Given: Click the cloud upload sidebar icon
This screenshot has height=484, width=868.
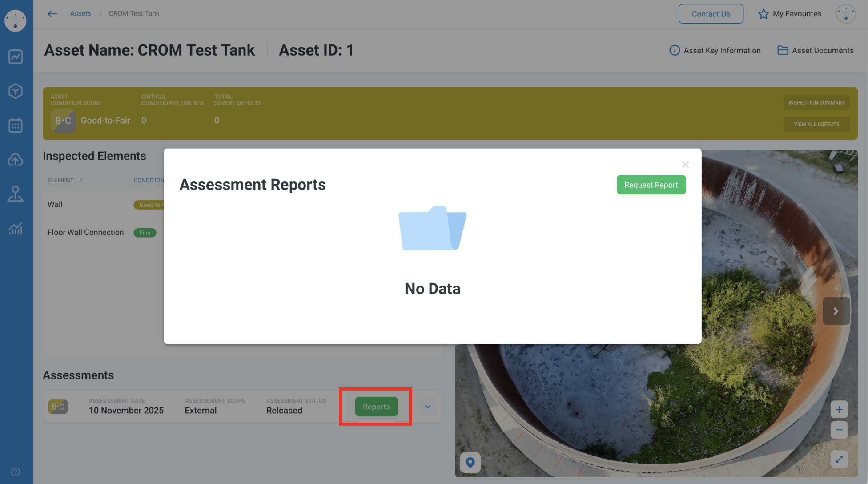Looking at the screenshot, I should [16, 159].
